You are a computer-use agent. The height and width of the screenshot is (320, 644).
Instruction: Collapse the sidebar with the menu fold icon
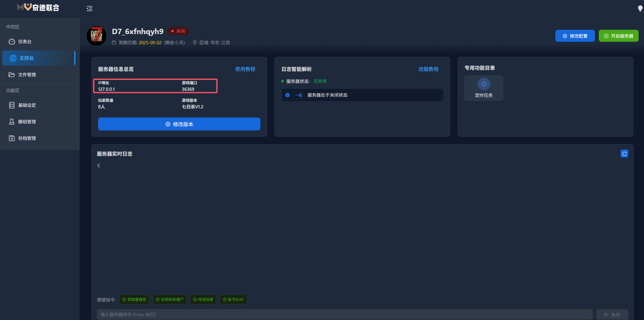(89, 9)
